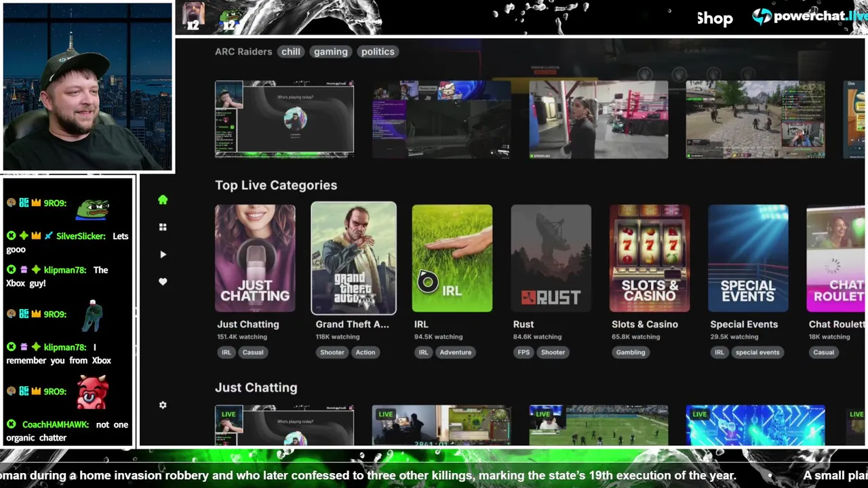
Task: Select the special events tag
Action: [757, 352]
